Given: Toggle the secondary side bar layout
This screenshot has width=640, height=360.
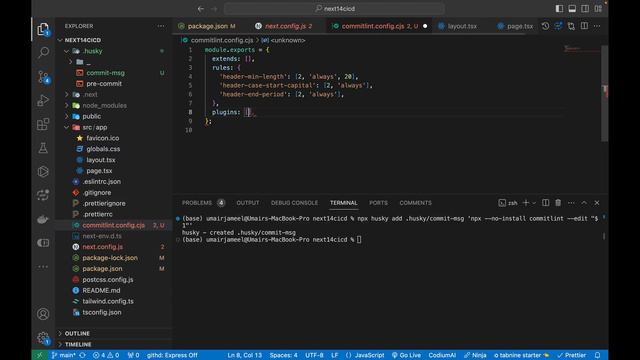Looking at the screenshot, I should click(x=585, y=9).
